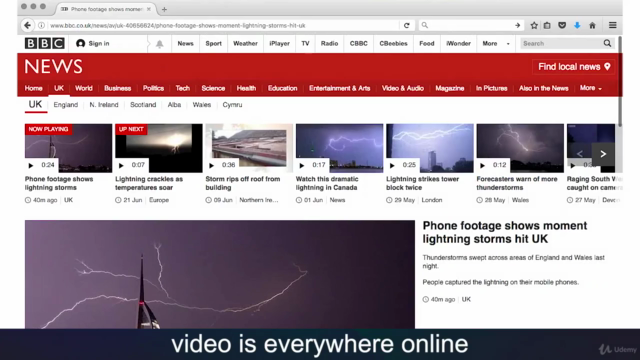Click Sign in on BBC header

(93, 43)
